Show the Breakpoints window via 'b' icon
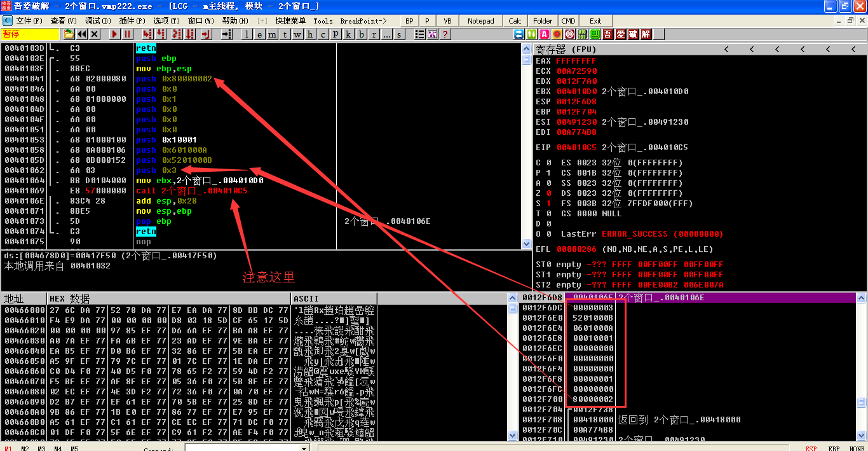 (361, 34)
